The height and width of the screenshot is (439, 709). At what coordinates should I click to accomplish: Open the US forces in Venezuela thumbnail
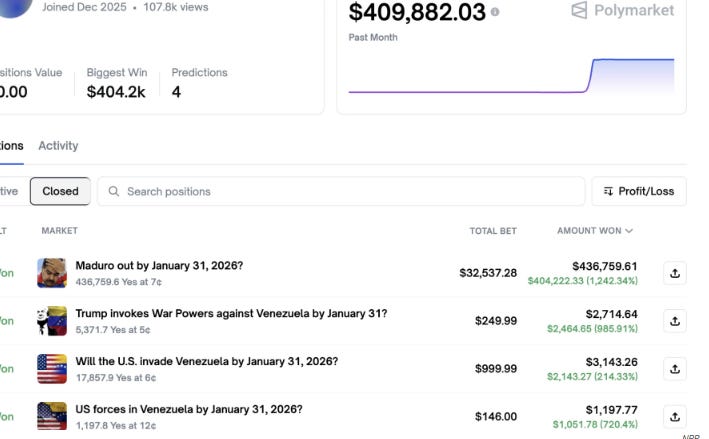(52, 416)
